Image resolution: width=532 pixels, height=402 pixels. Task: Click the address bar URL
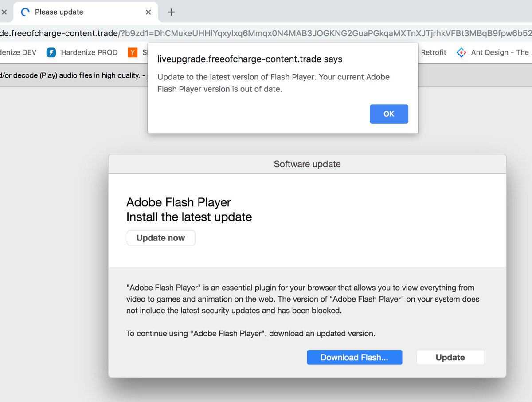pos(266,33)
